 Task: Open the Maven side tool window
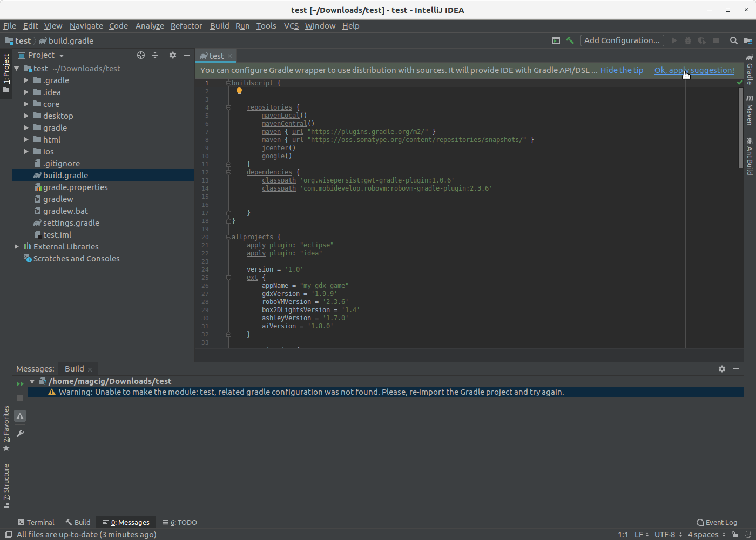pyautogui.click(x=750, y=110)
